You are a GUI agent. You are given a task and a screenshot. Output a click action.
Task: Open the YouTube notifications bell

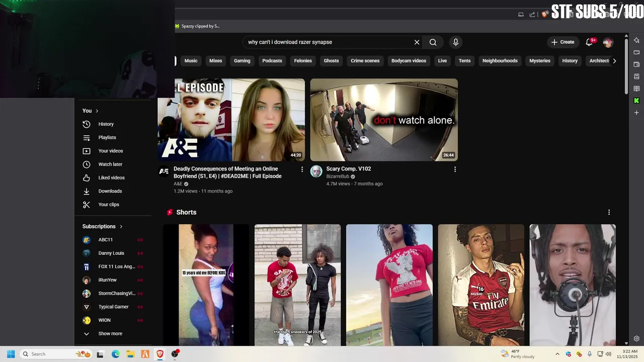(x=589, y=42)
